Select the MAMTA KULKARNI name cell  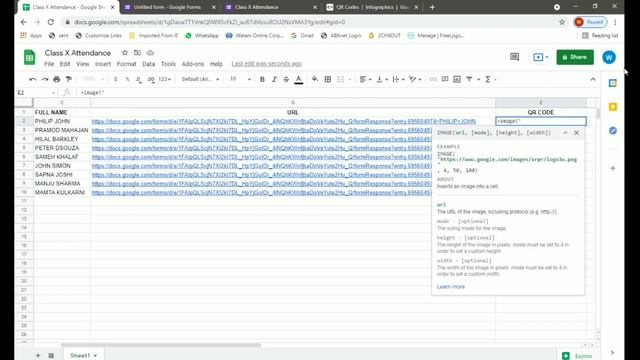pyautogui.click(x=62, y=192)
